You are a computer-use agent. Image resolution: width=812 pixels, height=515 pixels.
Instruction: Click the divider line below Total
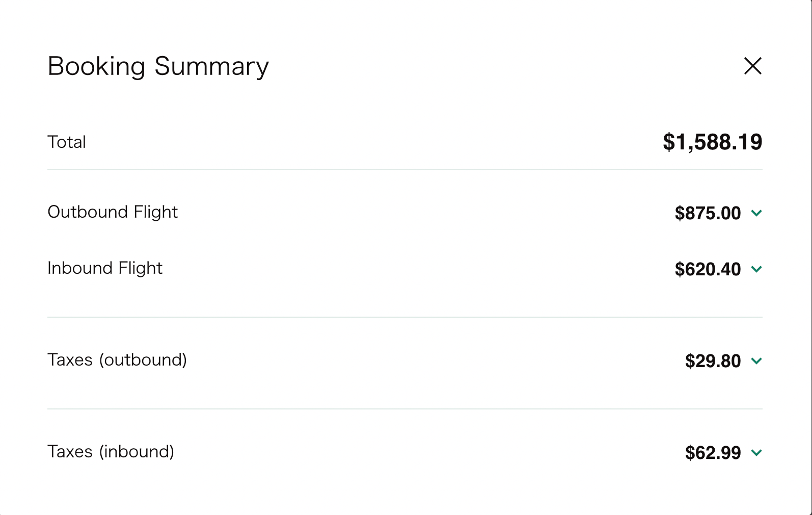405,169
